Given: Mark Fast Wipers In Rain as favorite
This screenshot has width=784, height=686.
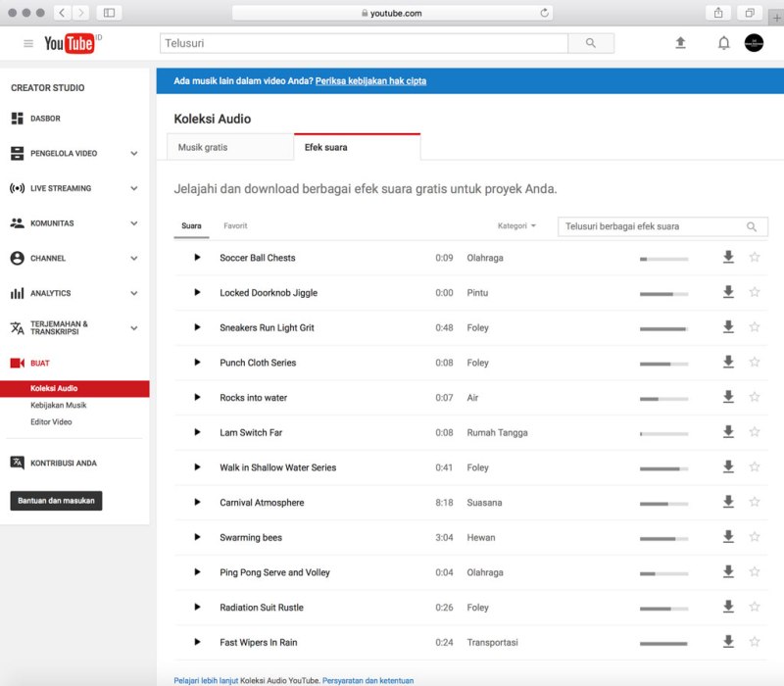Looking at the screenshot, I should [x=755, y=642].
